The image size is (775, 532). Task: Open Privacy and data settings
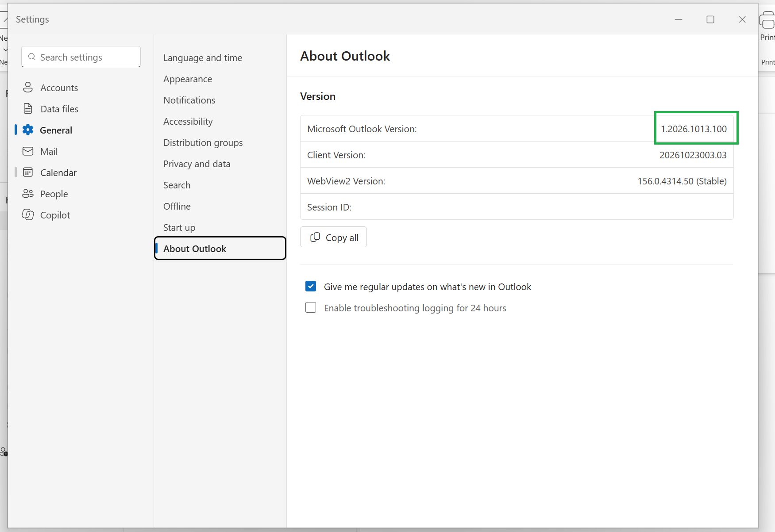pos(197,164)
